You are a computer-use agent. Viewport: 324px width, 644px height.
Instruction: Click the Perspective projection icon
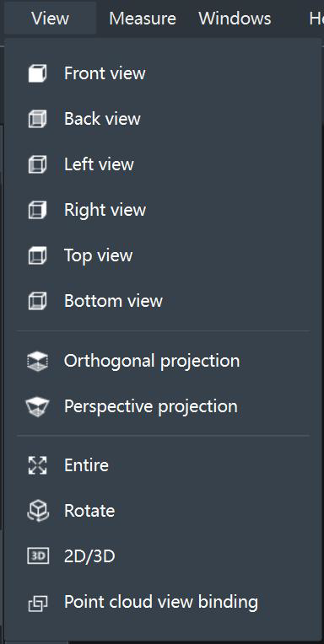(x=37, y=406)
